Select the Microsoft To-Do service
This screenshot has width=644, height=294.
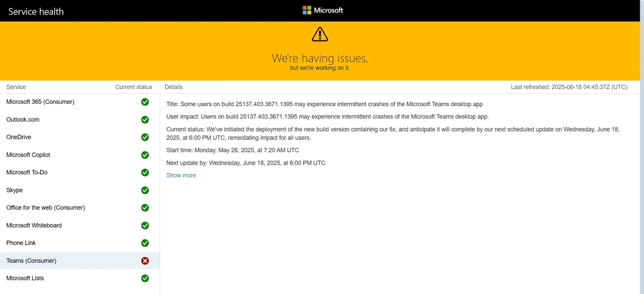click(x=80, y=173)
